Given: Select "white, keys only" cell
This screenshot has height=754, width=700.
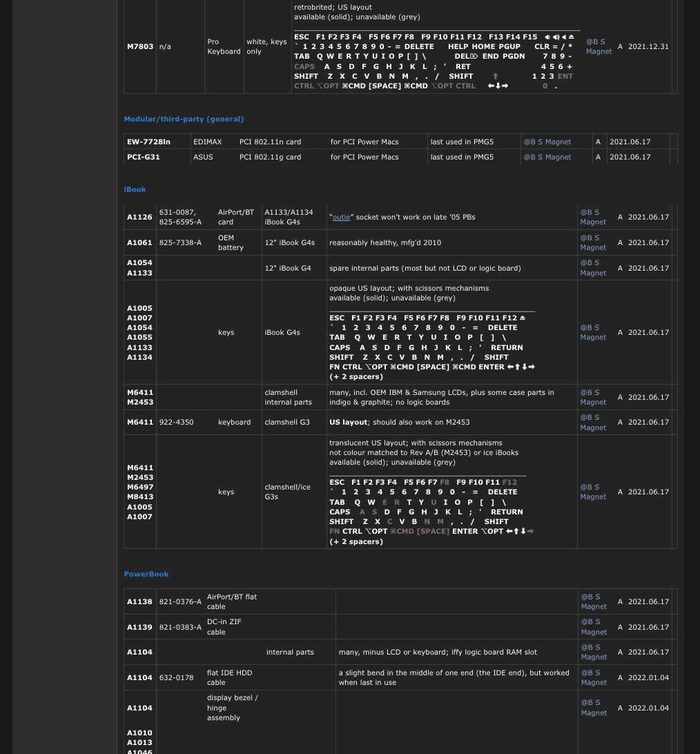Looking at the screenshot, I should 266,47.
